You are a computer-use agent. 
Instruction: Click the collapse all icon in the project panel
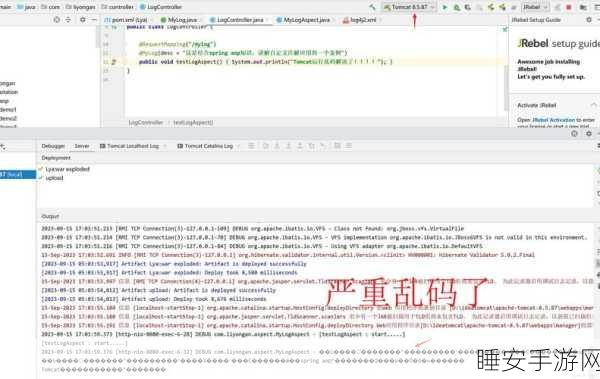68,20
